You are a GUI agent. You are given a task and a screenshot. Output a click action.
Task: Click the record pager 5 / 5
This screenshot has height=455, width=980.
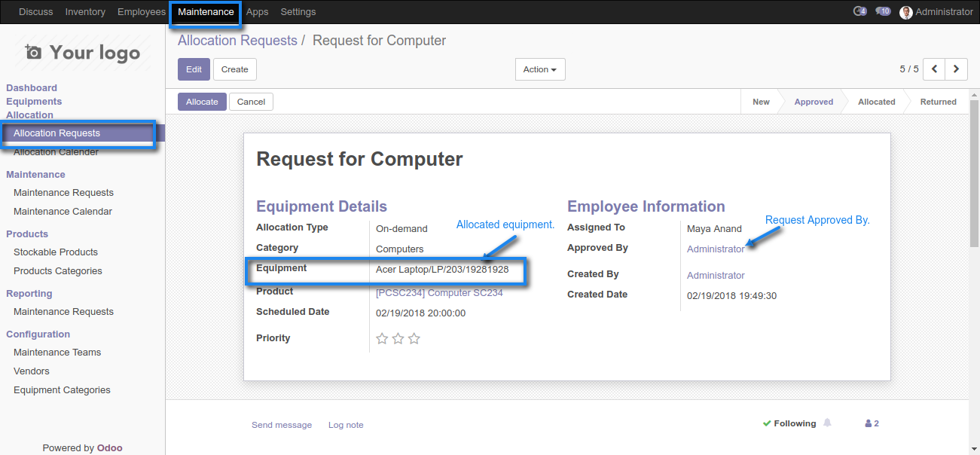click(x=909, y=69)
